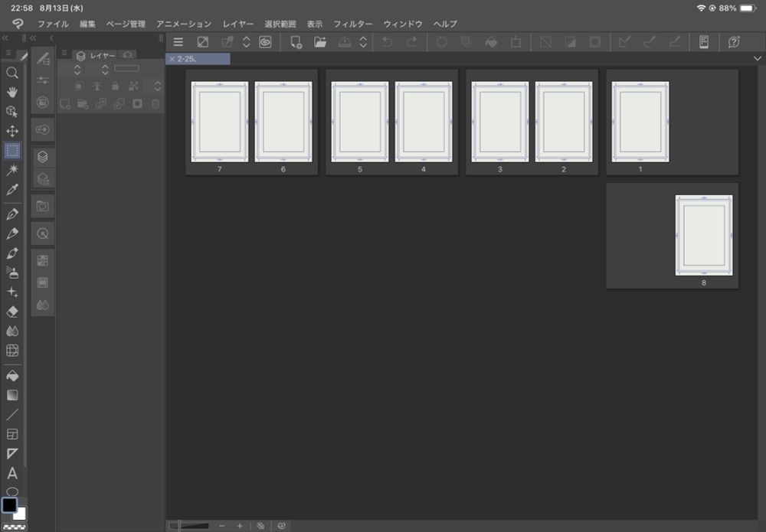Select the Balloon tool
The height and width of the screenshot is (532, 766).
[x=12, y=491]
